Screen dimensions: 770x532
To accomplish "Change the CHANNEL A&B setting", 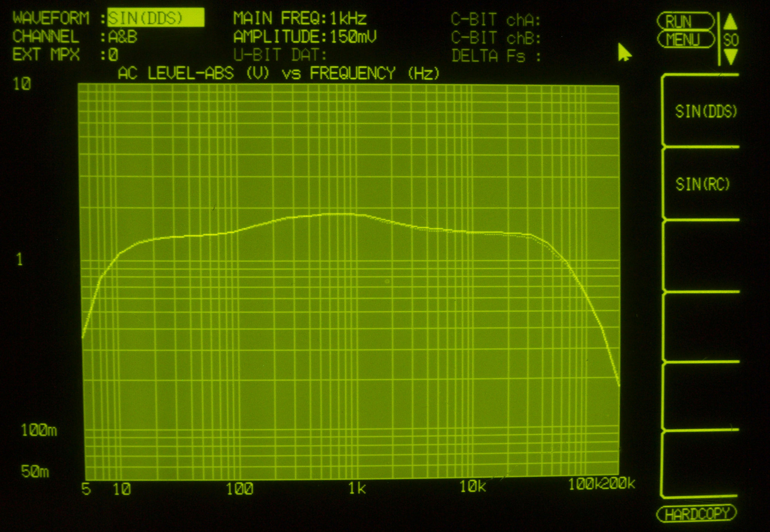I will tap(122, 37).
